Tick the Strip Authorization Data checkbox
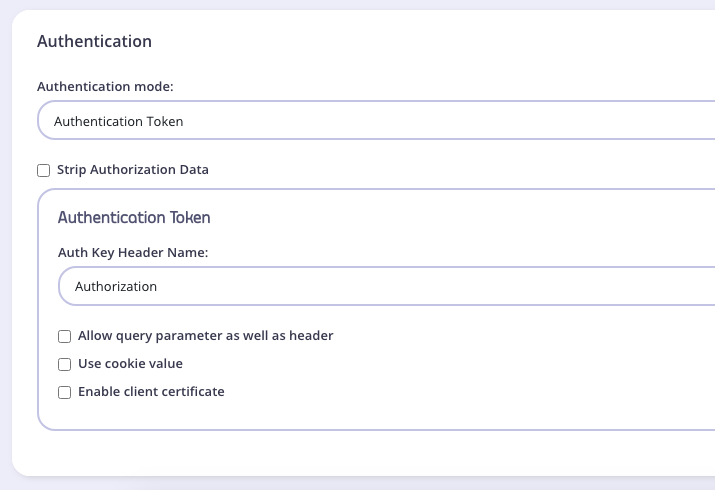 (x=44, y=170)
